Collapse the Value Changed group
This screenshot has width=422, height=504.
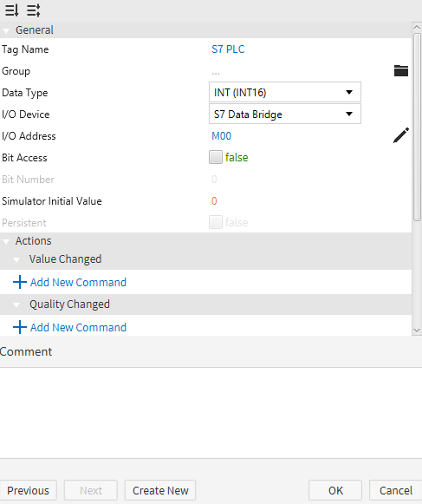tap(16, 259)
